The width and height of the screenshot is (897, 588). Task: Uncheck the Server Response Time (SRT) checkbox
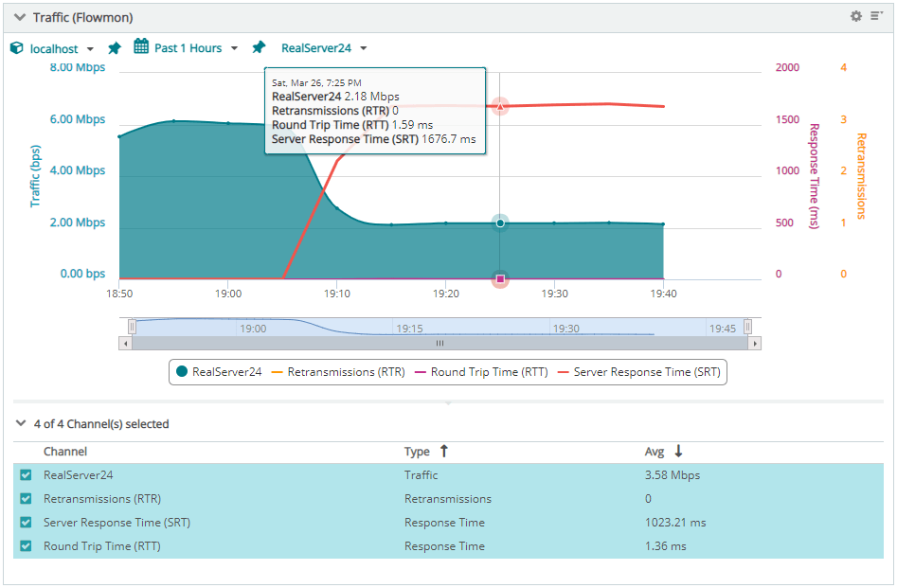pyautogui.click(x=26, y=523)
